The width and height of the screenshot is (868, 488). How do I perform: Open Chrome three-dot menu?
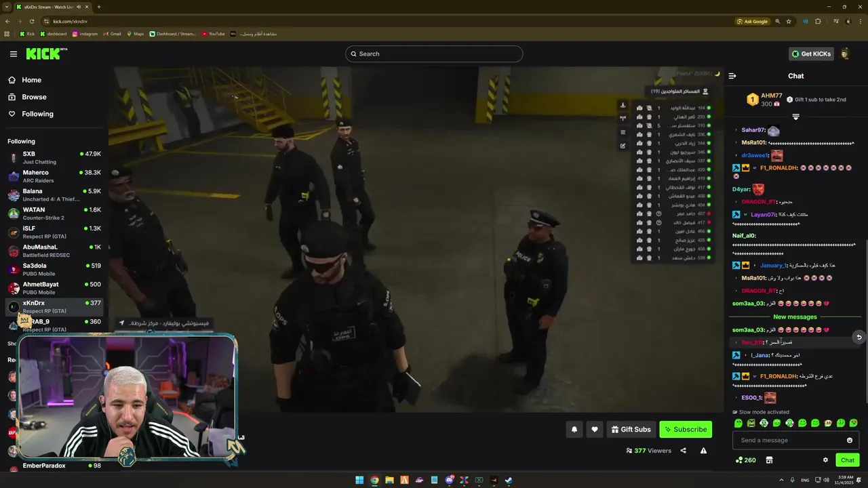860,21
